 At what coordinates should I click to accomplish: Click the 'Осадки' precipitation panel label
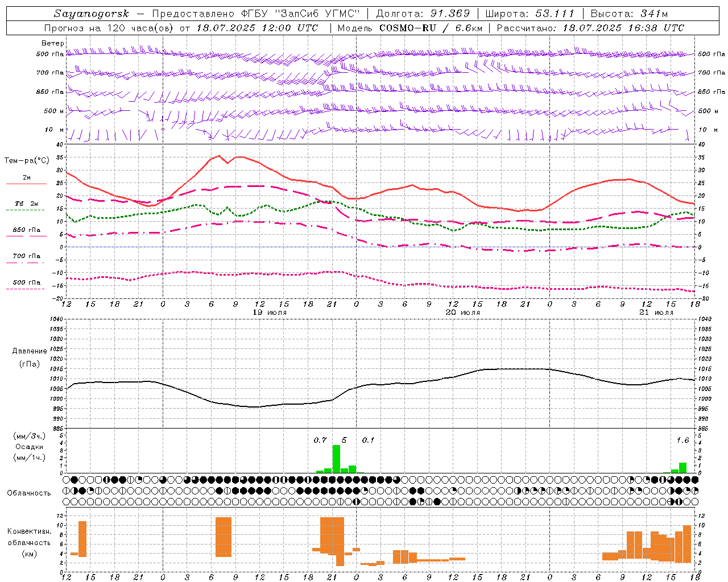click(30, 447)
